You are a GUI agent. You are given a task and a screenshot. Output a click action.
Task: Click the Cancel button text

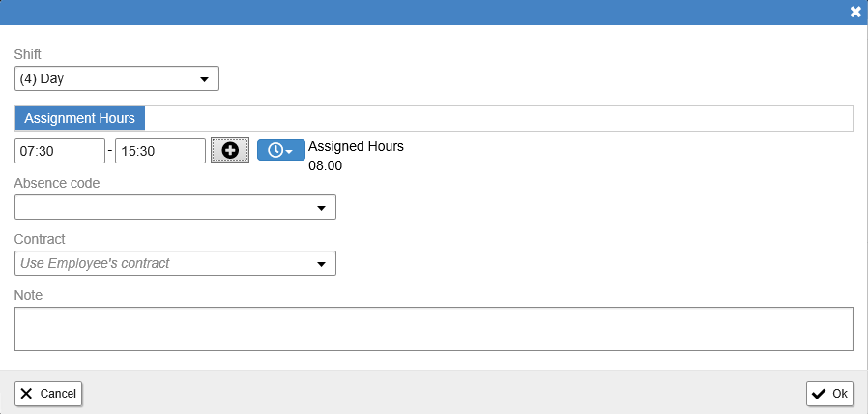point(58,394)
